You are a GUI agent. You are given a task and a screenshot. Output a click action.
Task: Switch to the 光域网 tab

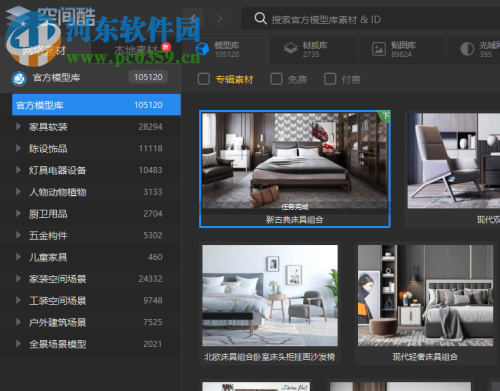474,50
